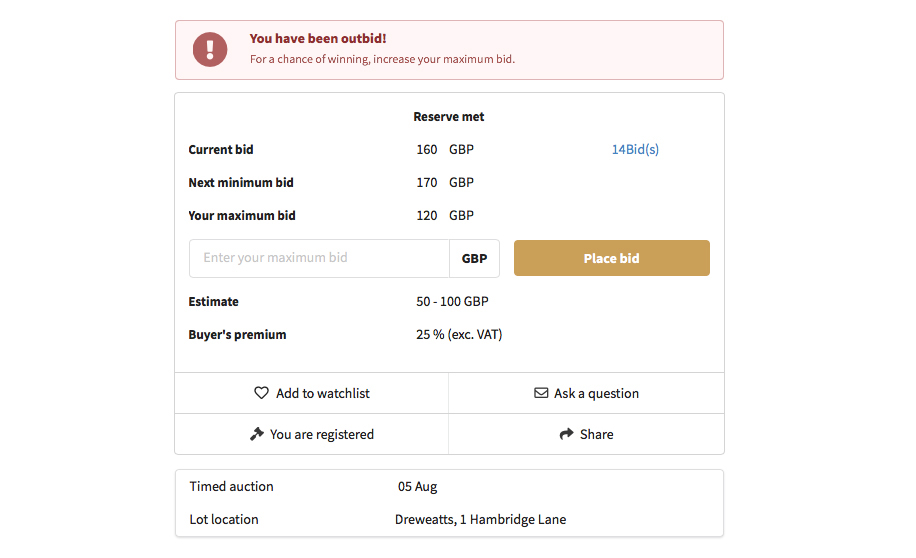Select the Add to watchlist text
This screenshot has height=558, width=916.
click(x=322, y=393)
